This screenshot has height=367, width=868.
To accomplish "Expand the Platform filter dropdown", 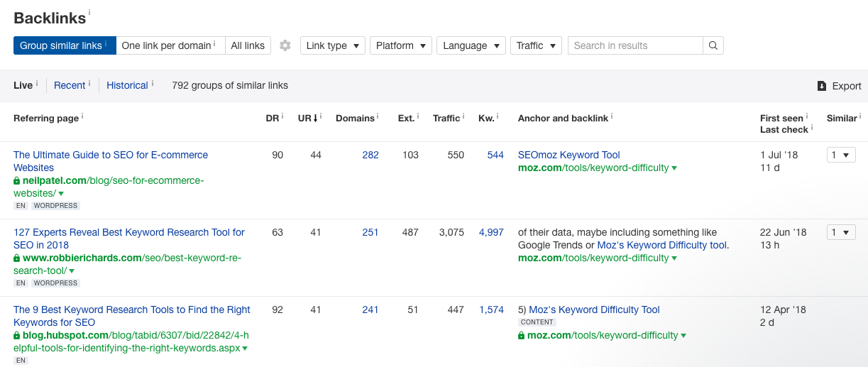I will coord(401,45).
